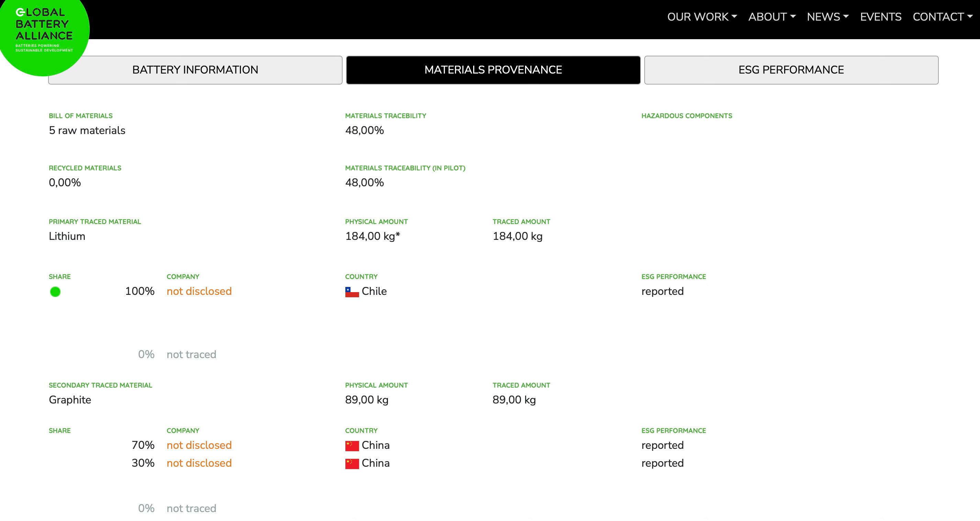The image size is (980, 521).
Task: Click the 184,00 kg* physical amount value
Action: [x=372, y=236]
